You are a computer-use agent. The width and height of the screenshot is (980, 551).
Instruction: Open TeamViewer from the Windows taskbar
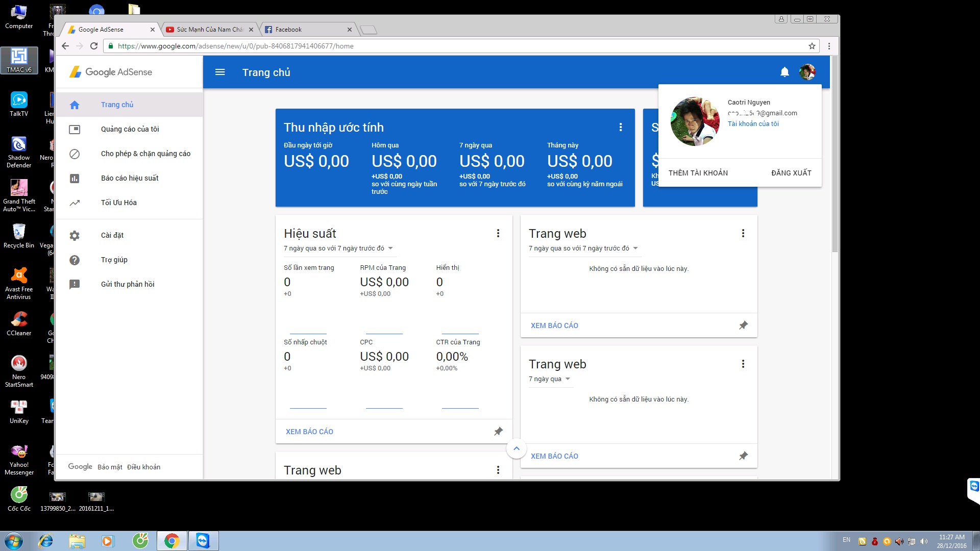coord(203,541)
